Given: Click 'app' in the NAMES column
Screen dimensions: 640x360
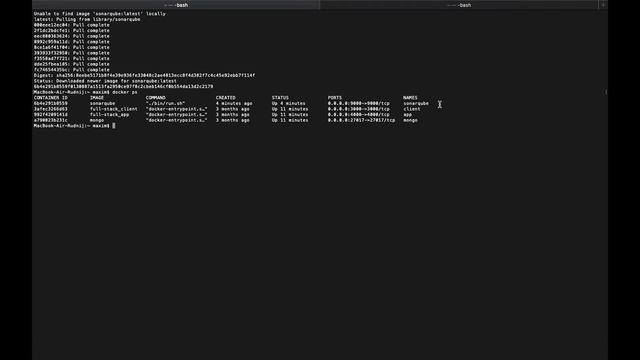Looking at the screenshot, I should [407, 115].
